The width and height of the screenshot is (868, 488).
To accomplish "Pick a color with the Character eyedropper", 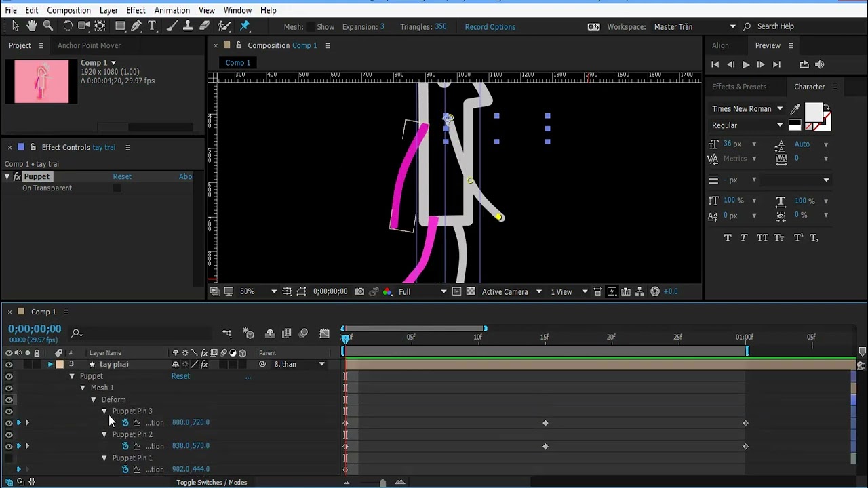I will pyautogui.click(x=795, y=109).
